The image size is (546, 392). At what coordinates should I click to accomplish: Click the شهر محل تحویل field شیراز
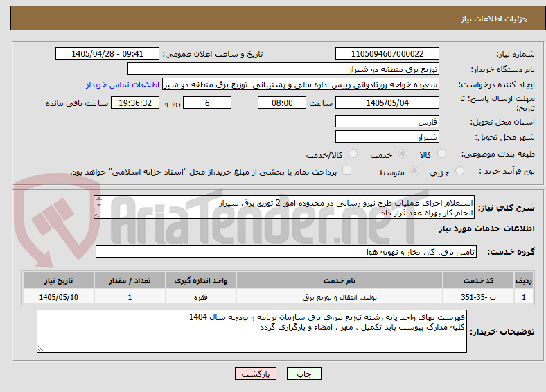pyautogui.click(x=387, y=136)
